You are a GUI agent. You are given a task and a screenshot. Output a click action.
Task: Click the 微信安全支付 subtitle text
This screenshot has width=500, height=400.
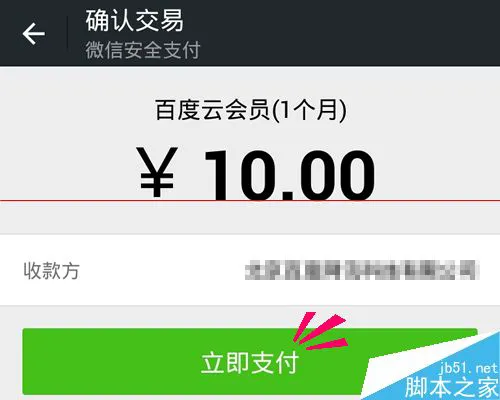(x=143, y=50)
